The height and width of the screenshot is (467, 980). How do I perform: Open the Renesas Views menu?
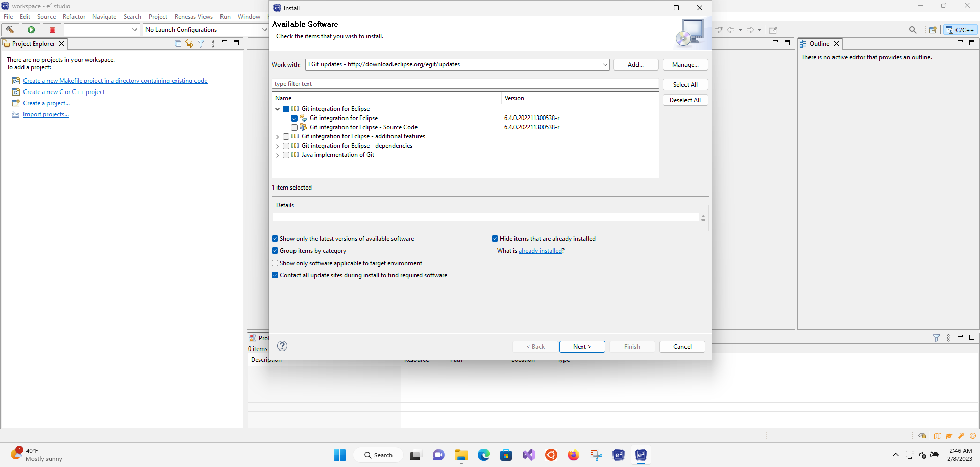click(x=193, y=17)
